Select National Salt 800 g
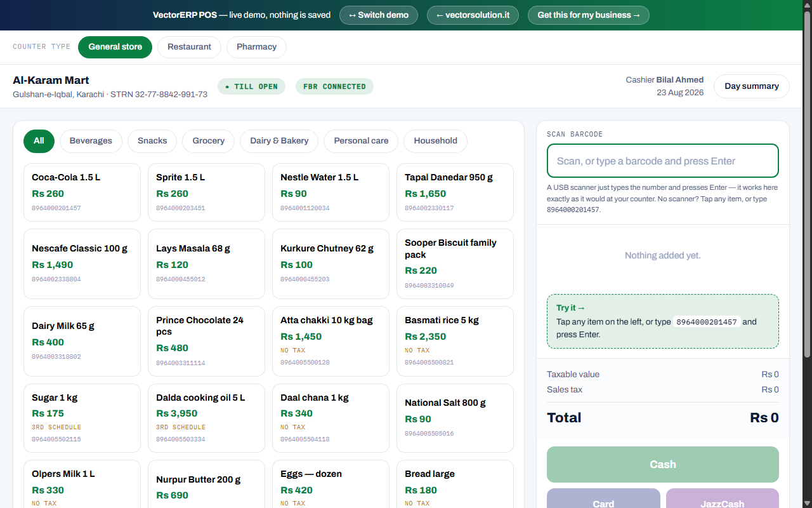The width and height of the screenshot is (812, 508). pos(455,418)
